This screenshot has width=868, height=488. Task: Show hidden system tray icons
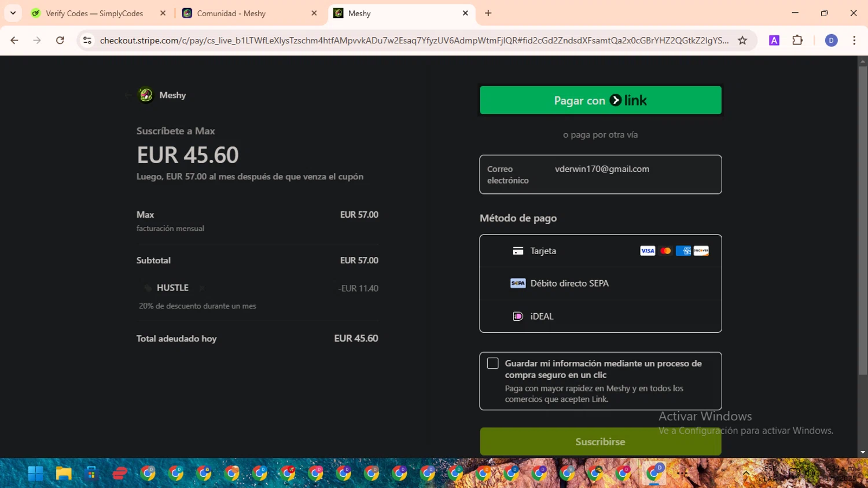(746, 474)
